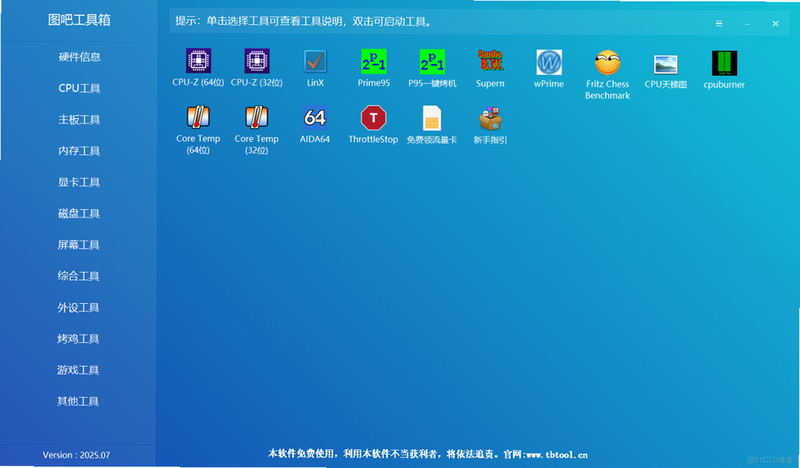
Task: Select the Core Temp (32位) icon
Action: pos(257,117)
